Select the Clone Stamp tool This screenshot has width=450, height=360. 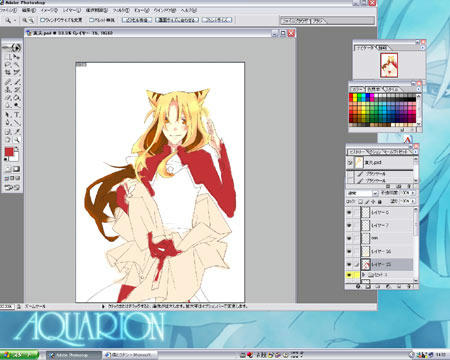pos(8,90)
